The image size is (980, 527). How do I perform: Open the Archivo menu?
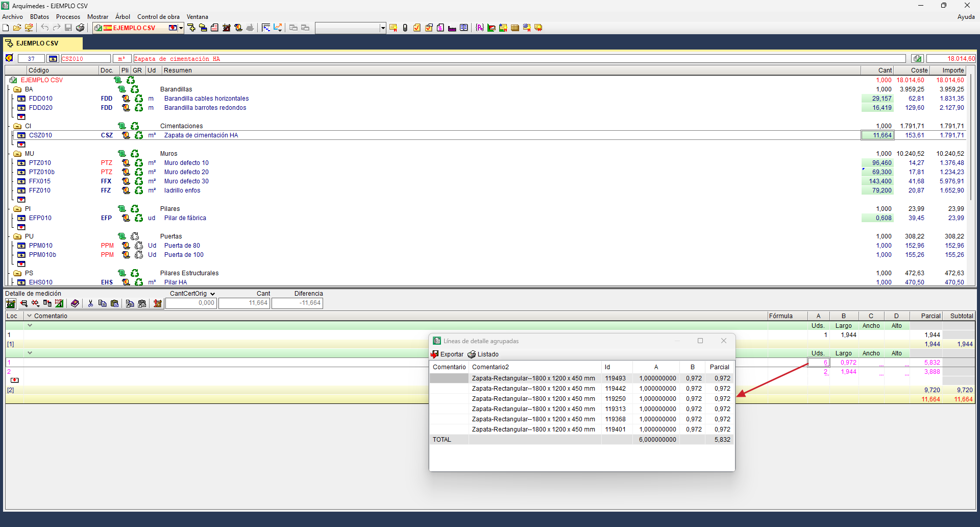[x=12, y=17]
